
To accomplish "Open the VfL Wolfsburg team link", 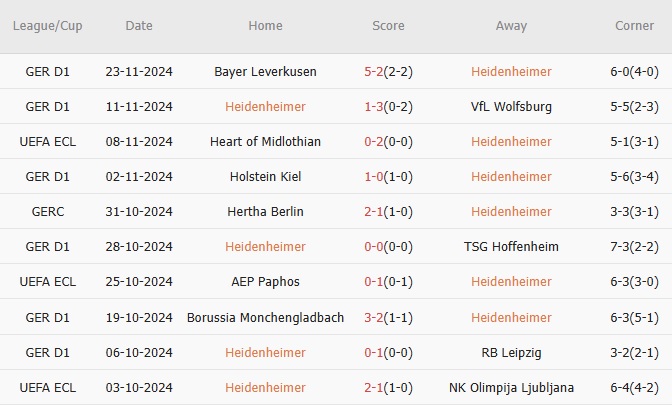I will 511,107.
